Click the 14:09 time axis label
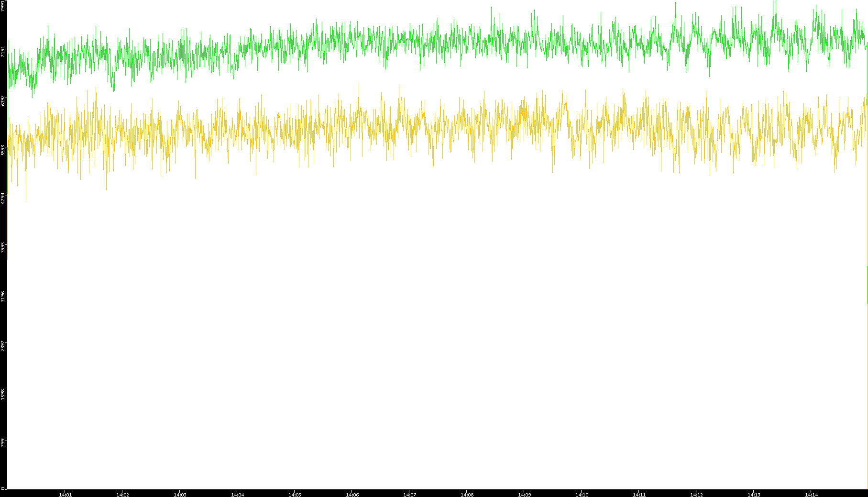The height and width of the screenshot is (497, 868). click(x=524, y=495)
